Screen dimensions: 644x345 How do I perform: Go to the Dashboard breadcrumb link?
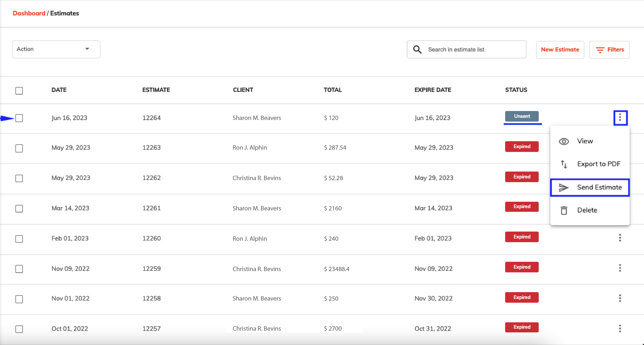tap(29, 13)
